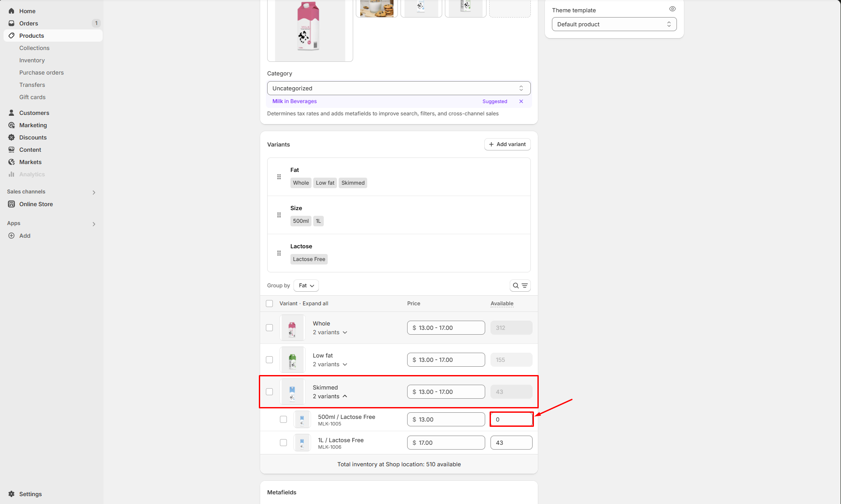The image size is (841, 504).
Task: Click the cookies and milk product thumbnail
Action: point(376,8)
